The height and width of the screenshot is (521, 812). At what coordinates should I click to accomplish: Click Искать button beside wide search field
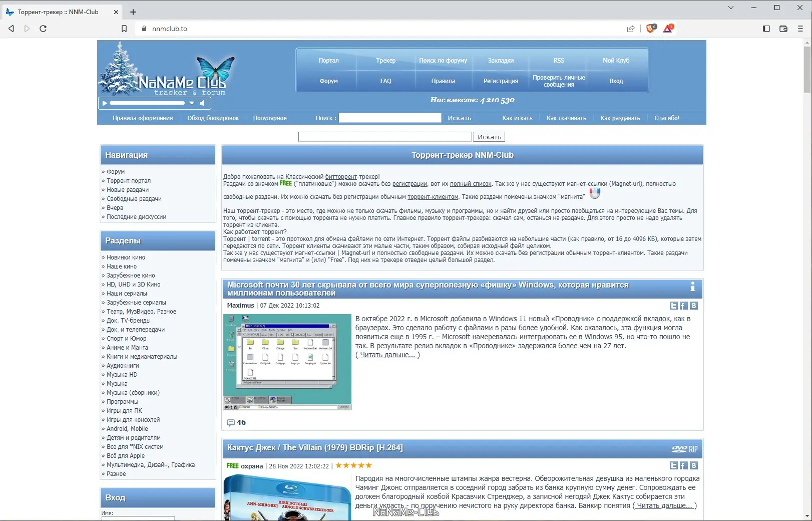[489, 137]
